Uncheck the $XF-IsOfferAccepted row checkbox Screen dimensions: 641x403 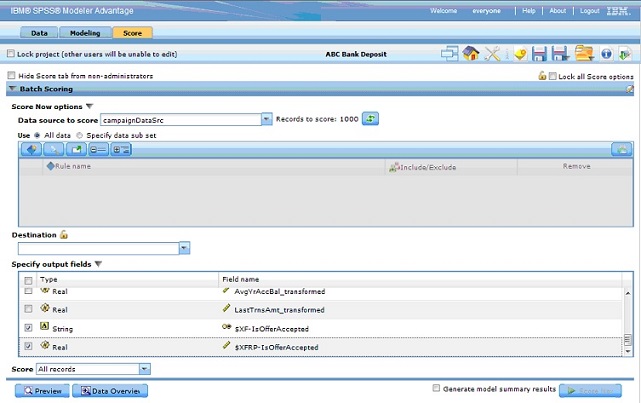tap(28, 327)
